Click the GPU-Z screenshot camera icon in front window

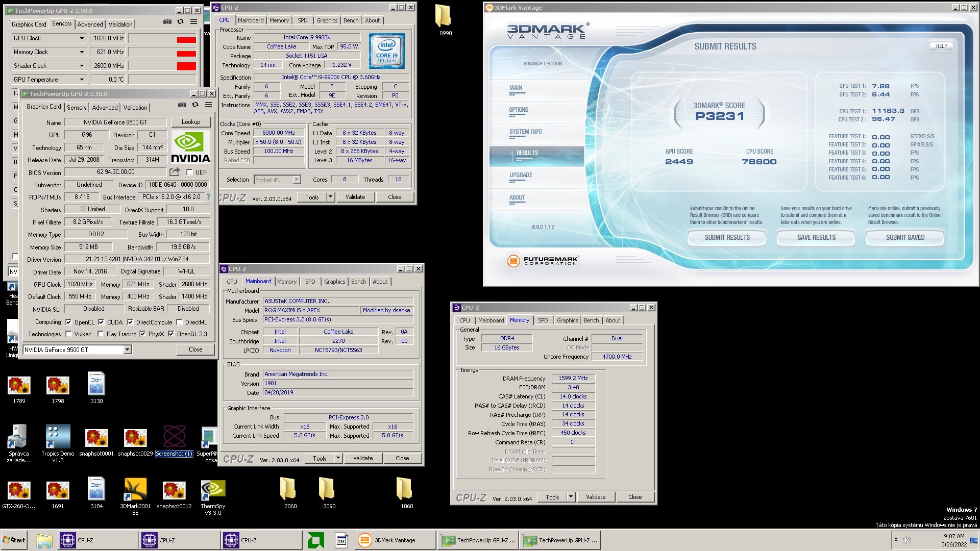[182, 105]
